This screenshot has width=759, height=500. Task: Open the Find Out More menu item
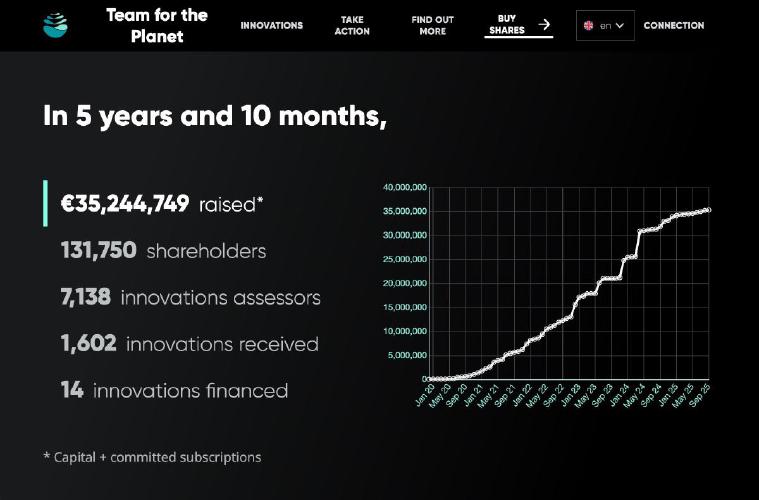432,25
